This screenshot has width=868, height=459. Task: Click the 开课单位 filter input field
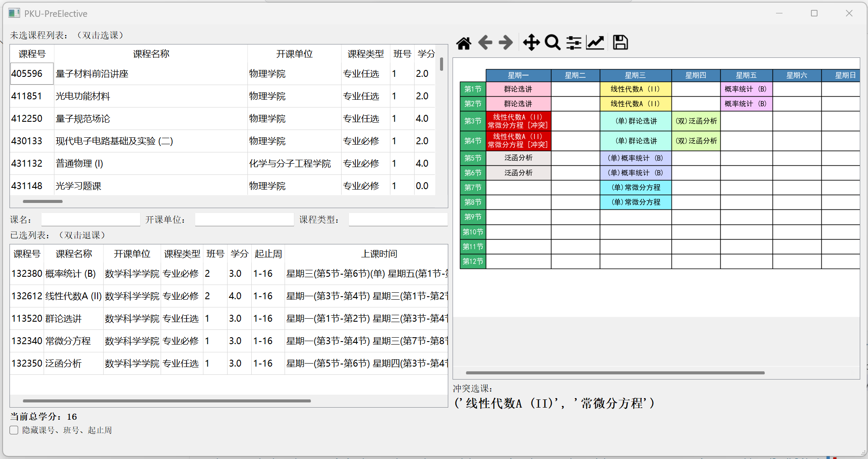(244, 219)
